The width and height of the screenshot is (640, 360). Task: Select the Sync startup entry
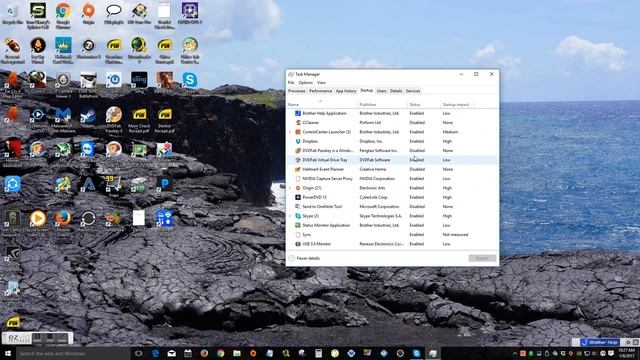click(392, 235)
